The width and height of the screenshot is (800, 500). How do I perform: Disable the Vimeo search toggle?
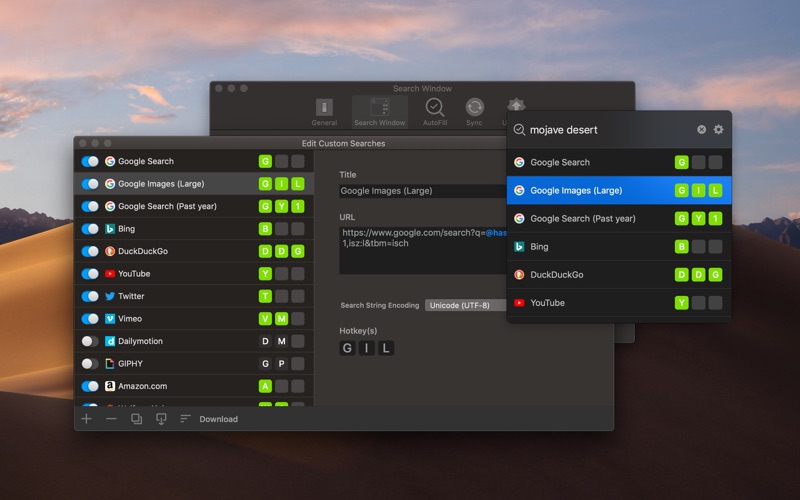point(90,318)
